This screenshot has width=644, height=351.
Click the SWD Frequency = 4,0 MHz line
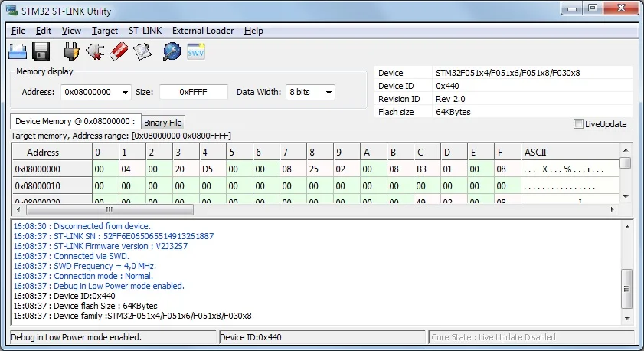[84, 266]
